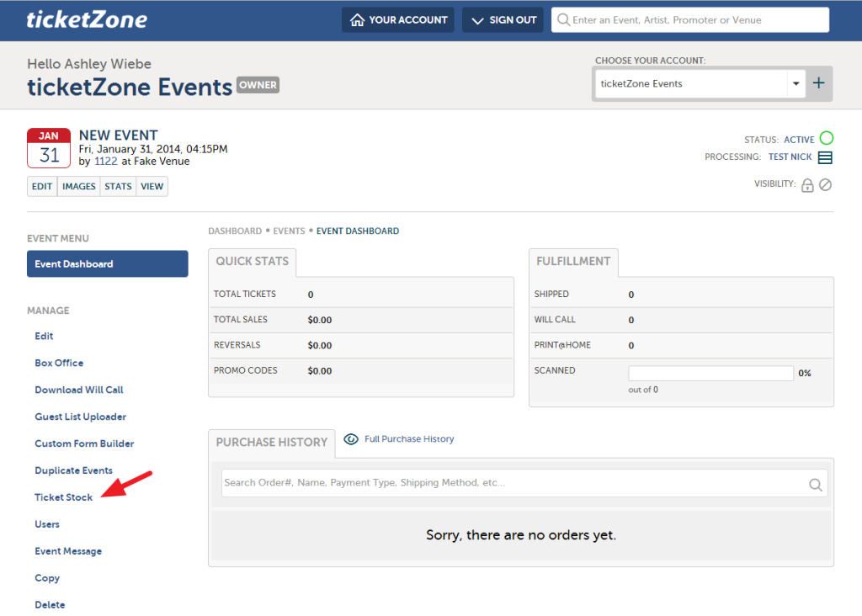Click the 1122 promoter link
The image size is (862, 616).
(105, 161)
